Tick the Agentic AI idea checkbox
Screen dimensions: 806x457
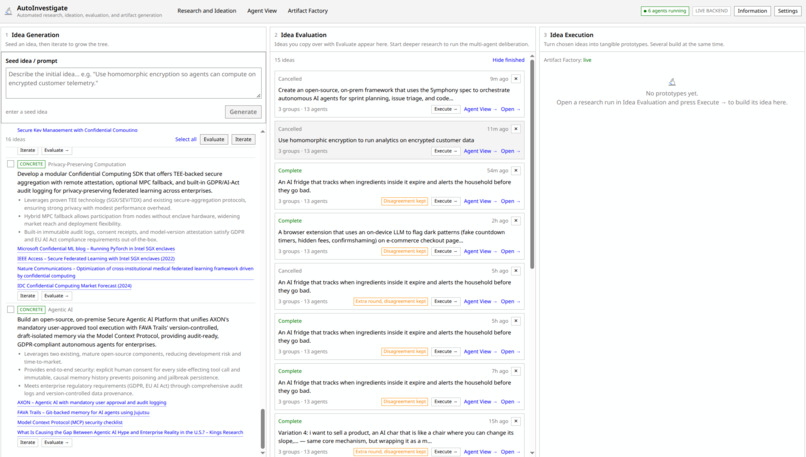coord(10,309)
